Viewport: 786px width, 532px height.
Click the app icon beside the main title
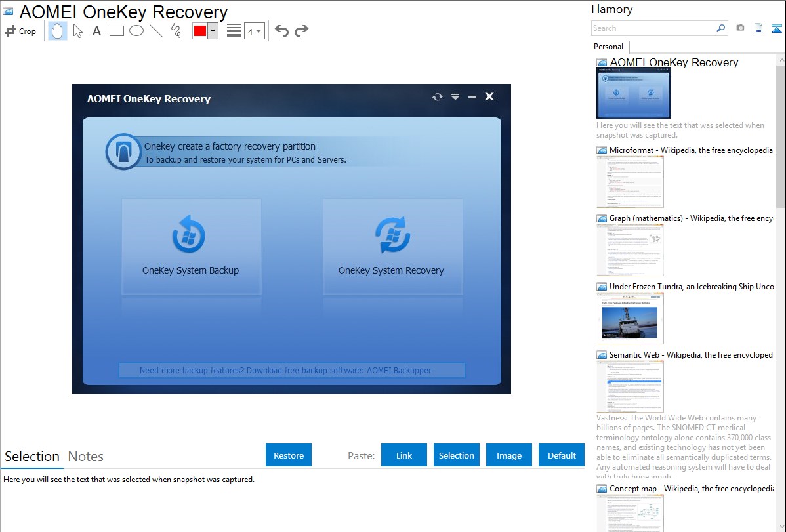(8, 11)
